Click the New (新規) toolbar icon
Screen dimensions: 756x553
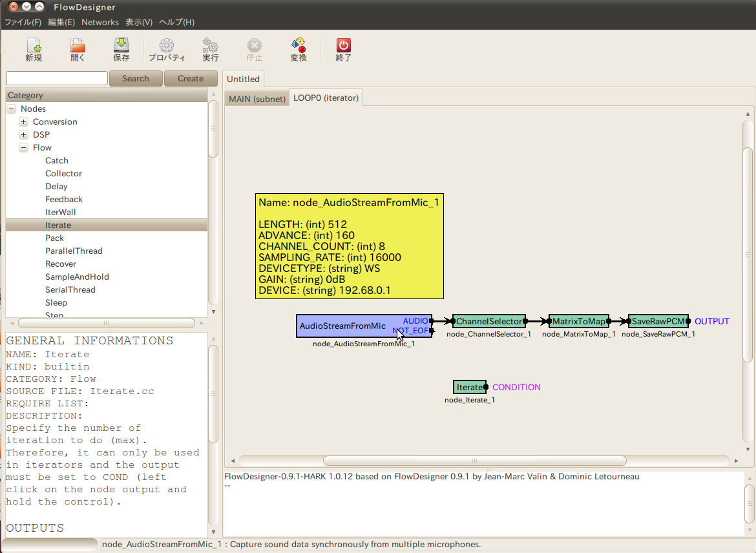tap(34, 50)
